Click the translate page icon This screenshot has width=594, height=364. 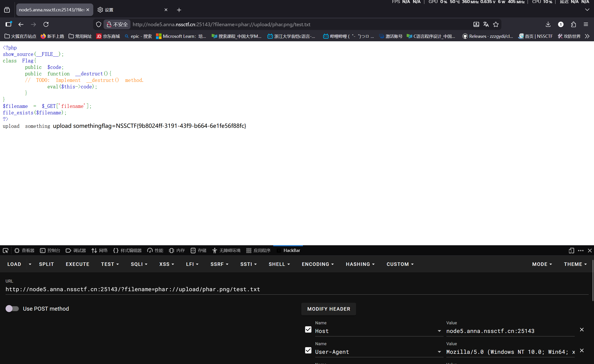[486, 24]
